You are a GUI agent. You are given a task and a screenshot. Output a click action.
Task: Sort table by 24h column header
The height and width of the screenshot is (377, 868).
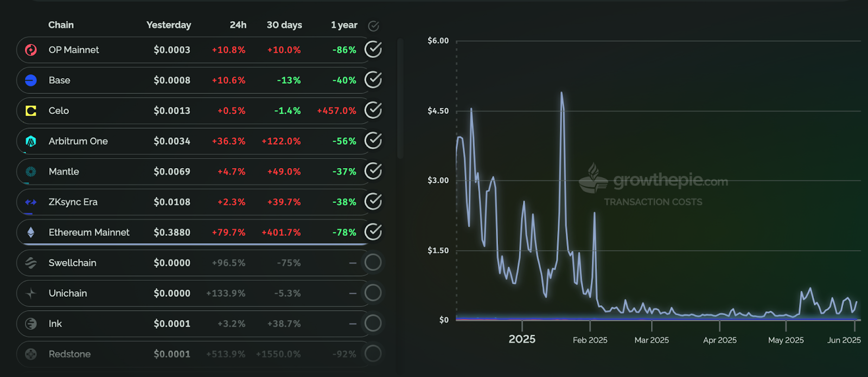(x=238, y=25)
